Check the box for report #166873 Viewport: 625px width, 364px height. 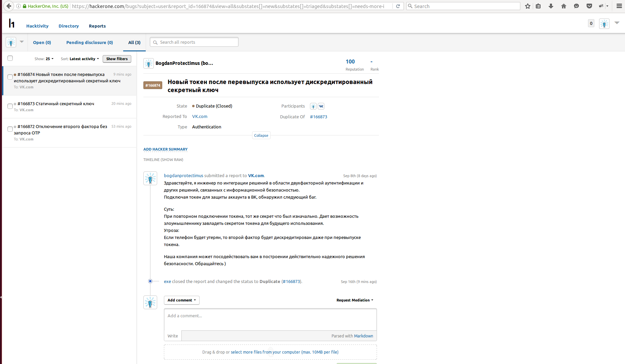coord(10,106)
